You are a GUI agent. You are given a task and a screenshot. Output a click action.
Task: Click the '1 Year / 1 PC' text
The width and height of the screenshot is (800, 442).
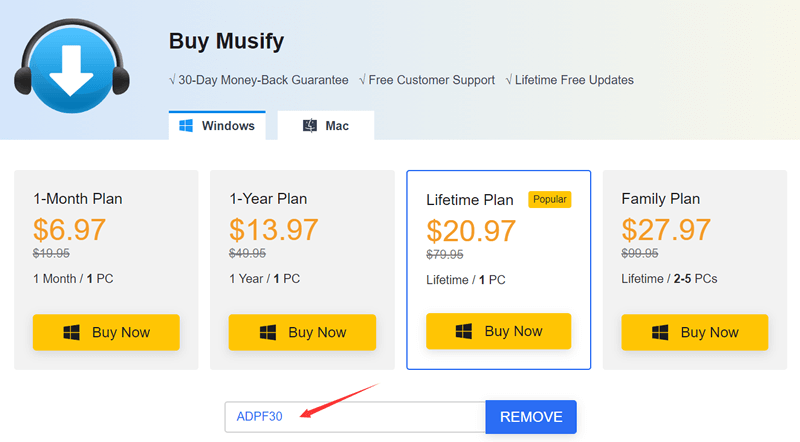264,279
